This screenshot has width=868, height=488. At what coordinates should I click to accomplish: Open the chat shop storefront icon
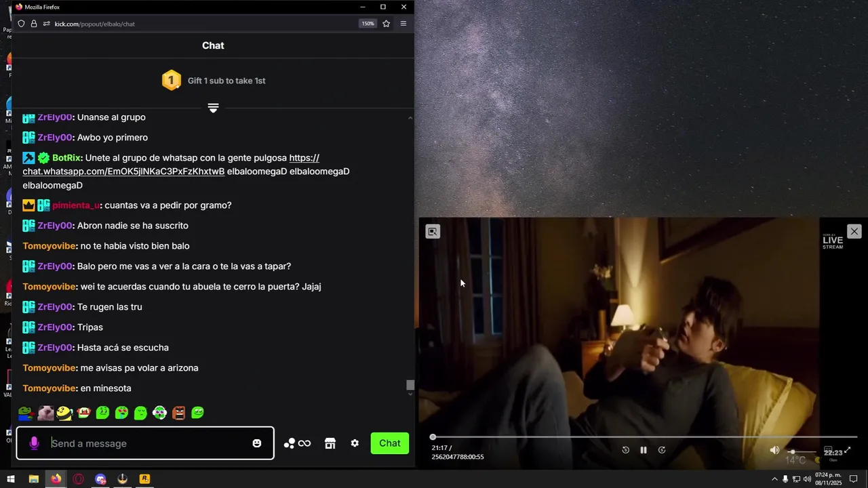coord(330,443)
